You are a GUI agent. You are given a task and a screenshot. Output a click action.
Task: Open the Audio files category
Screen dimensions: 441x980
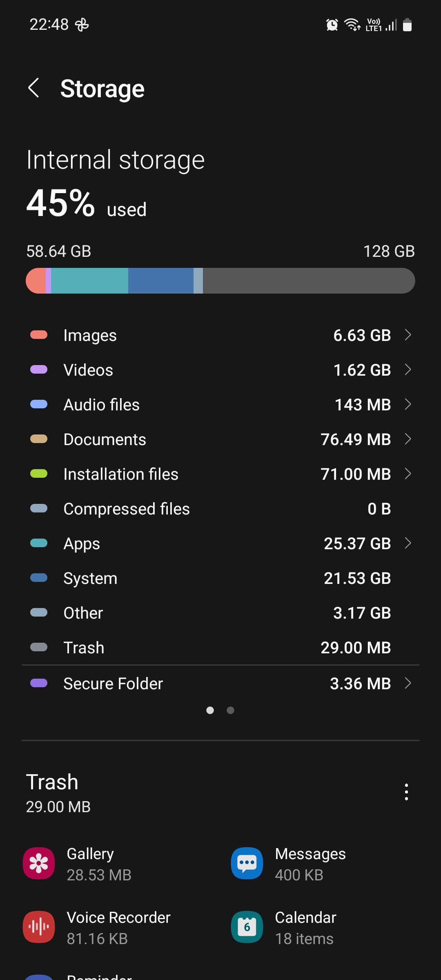[x=101, y=405]
